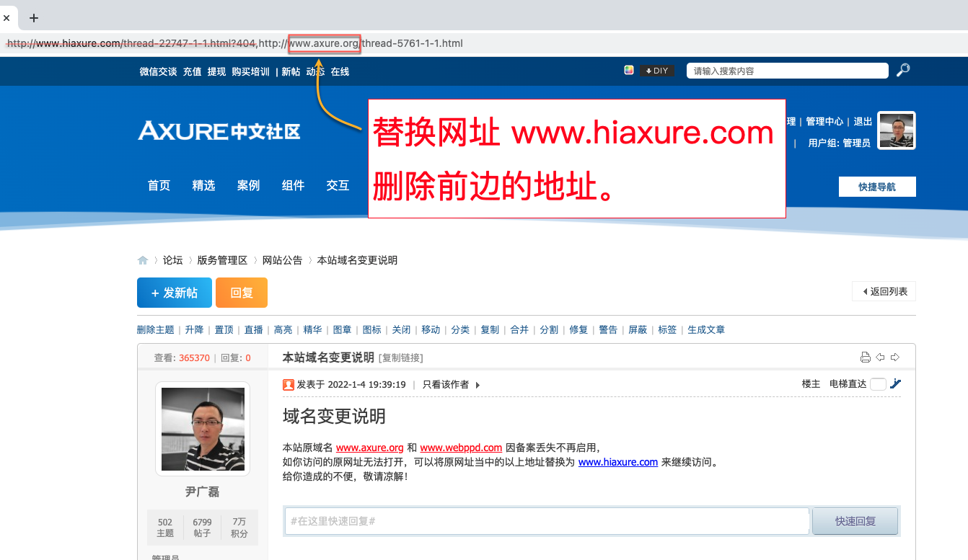Click 精华 moderation link

pos(312,329)
